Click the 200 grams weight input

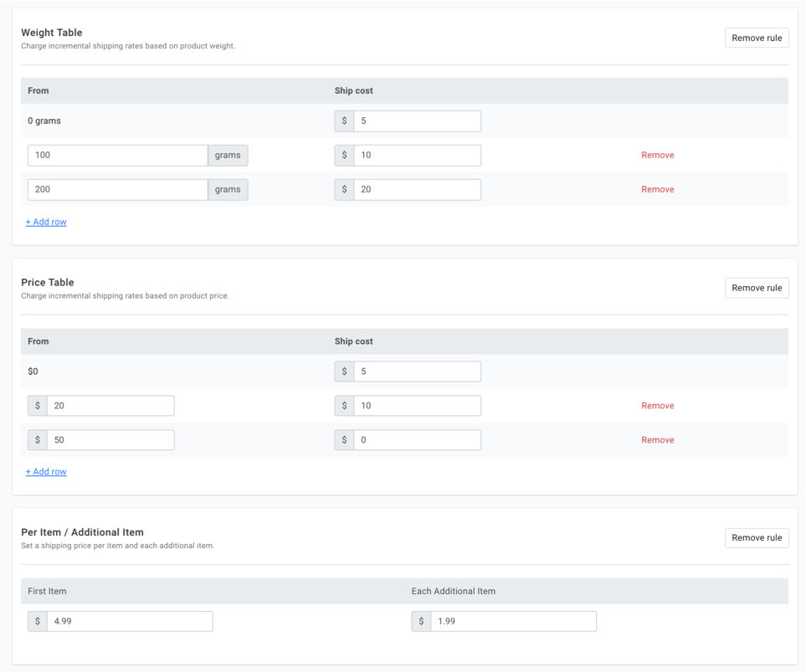click(118, 190)
